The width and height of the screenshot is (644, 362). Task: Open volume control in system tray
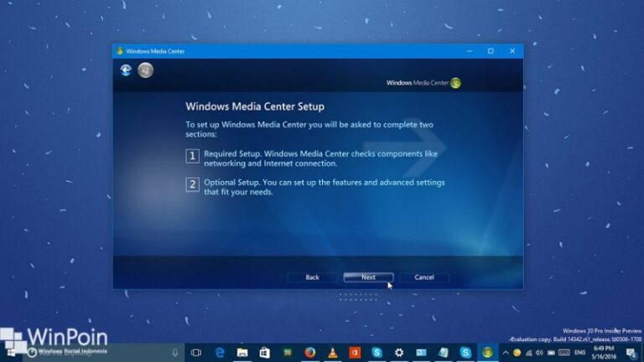(539, 353)
